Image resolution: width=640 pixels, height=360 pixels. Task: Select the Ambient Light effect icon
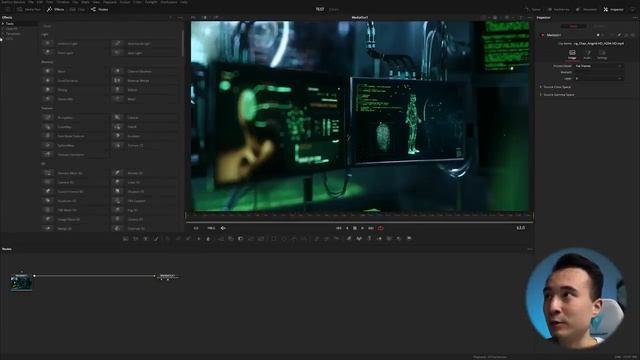point(48,43)
